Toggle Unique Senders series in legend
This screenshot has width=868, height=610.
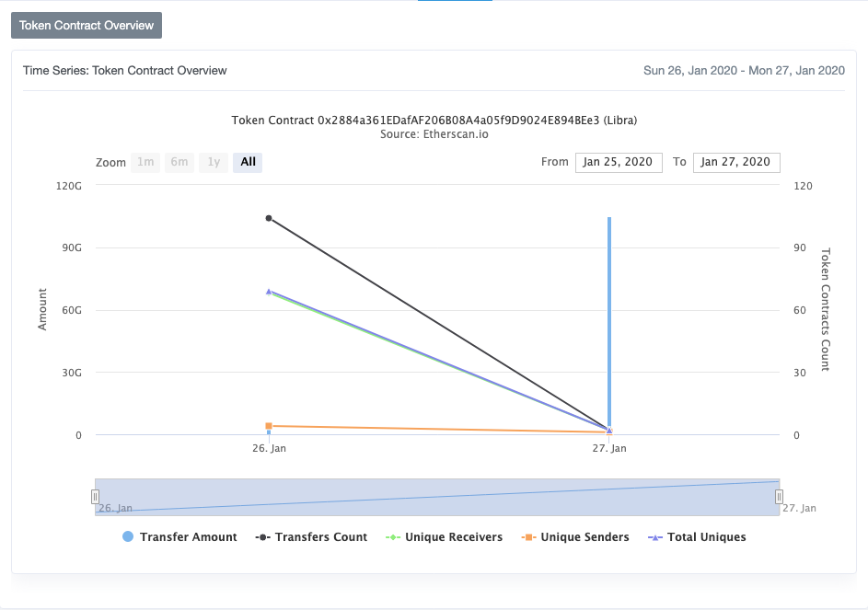tap(575, 537)
